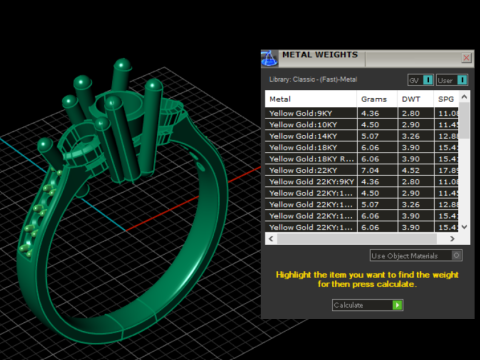Sort by the Metal column header
Image resolution: width=480 pixels, height=360 pixels.
[311, 99]
